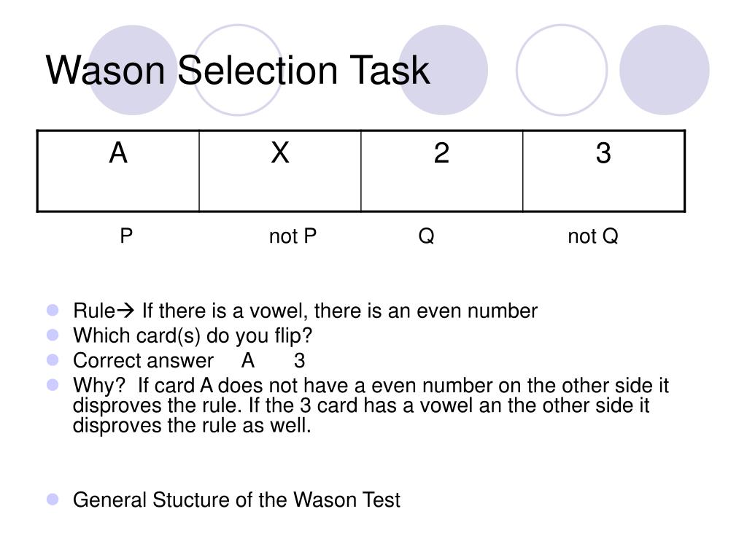Select the "Which card(s) do you flip?" text

[193, 336]
